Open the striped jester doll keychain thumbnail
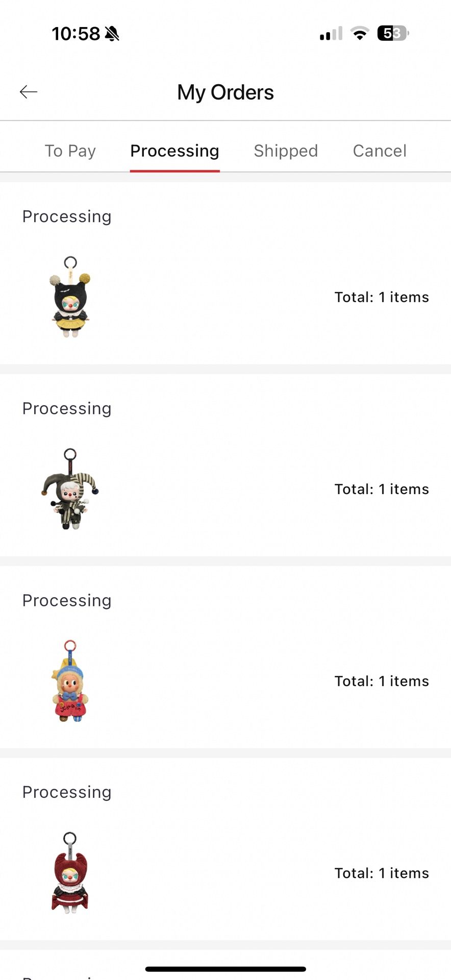The width and height of the screenshot is (451, 980). pos(70,489)
